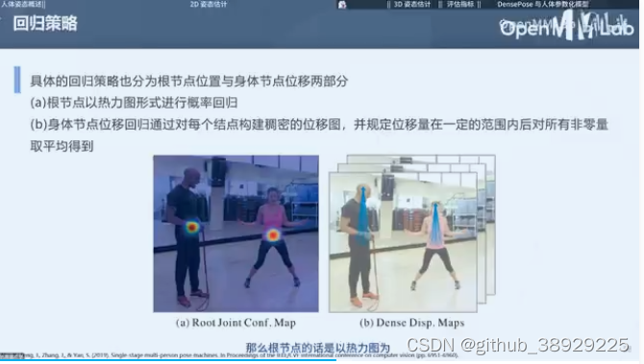Click the slide title 回归策略
This screenshot has width=644, height=364.
(x=45, y=23)
